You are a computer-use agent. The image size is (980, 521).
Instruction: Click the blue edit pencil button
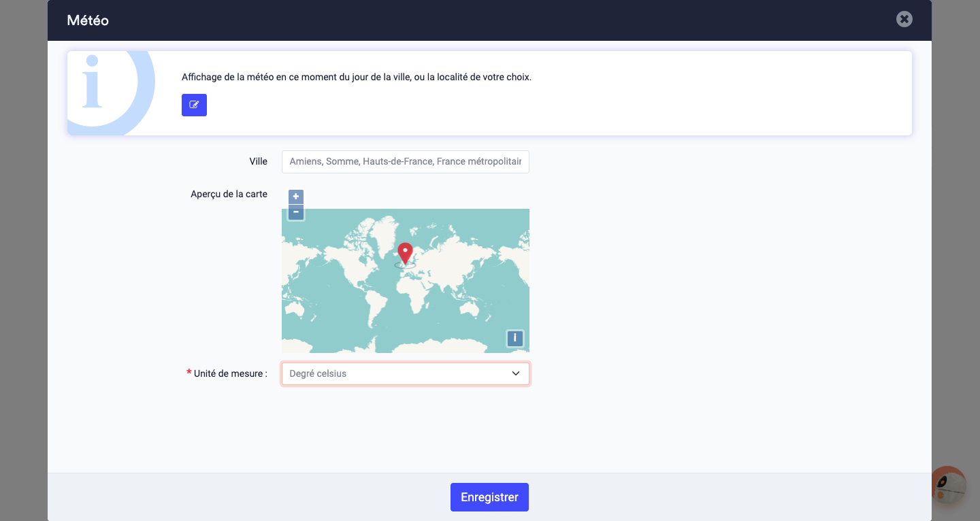(194, 105)
